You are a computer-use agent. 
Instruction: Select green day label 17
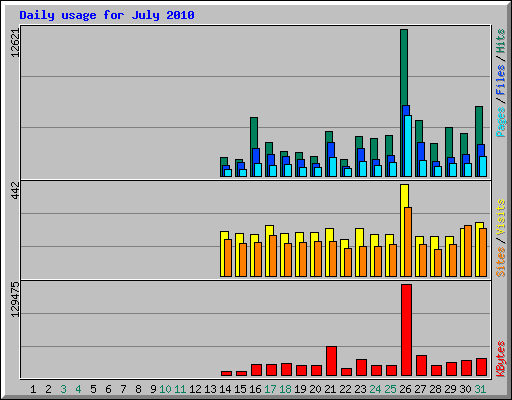[x=270, y=389]
